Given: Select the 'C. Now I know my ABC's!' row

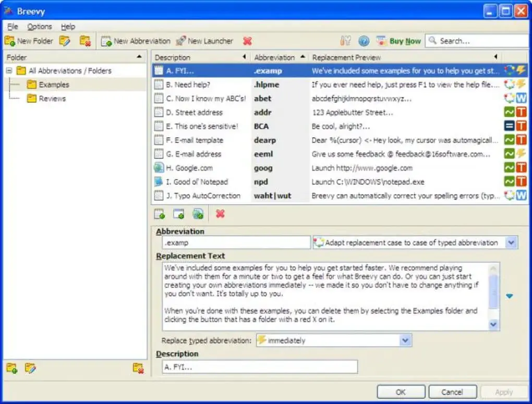Looking at the screenshot, I should coord(340,99).
